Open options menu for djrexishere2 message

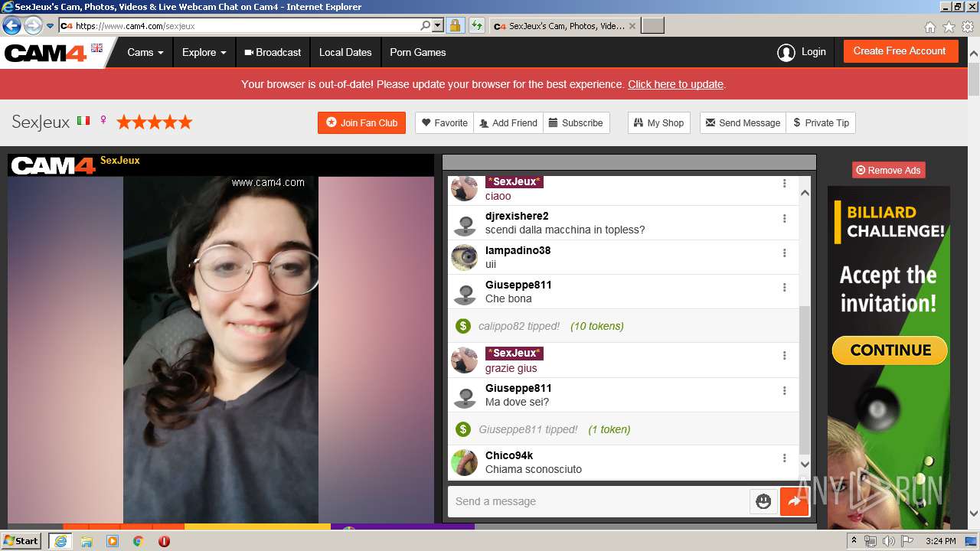pos(784,218)
